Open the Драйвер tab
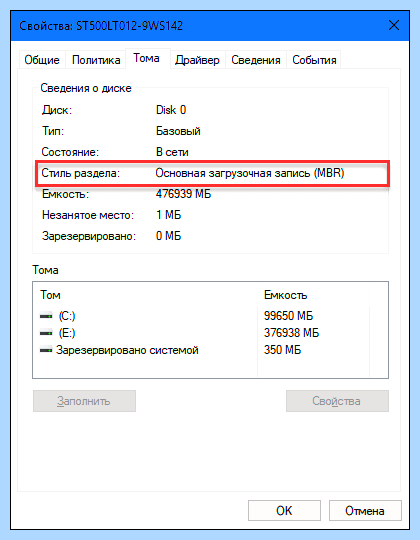This screenshot has height=540, width=420. 197,60
